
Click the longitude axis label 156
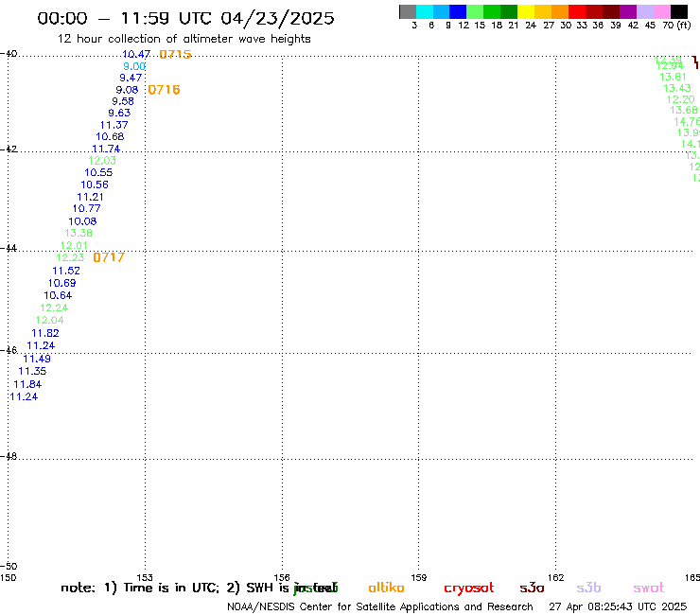[x=282, y=577]
